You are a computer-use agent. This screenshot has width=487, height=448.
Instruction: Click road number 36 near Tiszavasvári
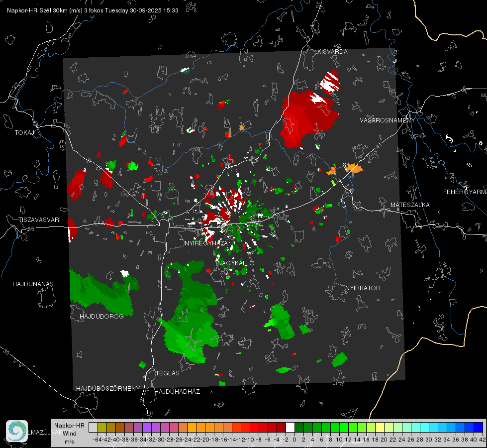pyautogui.click(x=31, y=229)
